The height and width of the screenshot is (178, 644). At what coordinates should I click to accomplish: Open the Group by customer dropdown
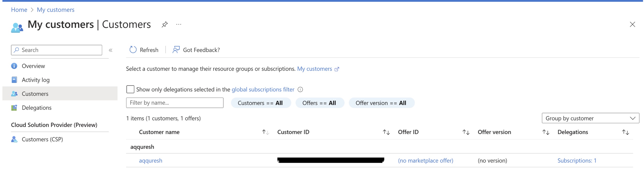[x=590, y=118]
